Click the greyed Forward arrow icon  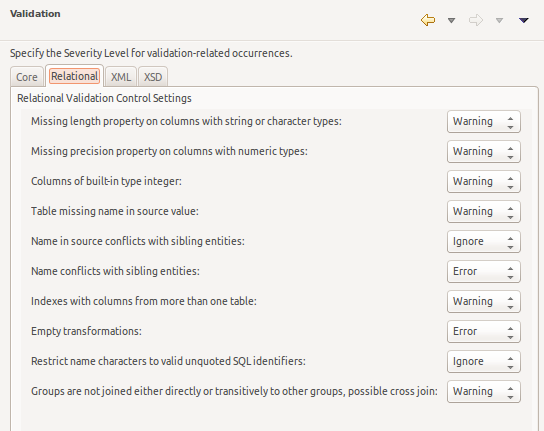476,20
